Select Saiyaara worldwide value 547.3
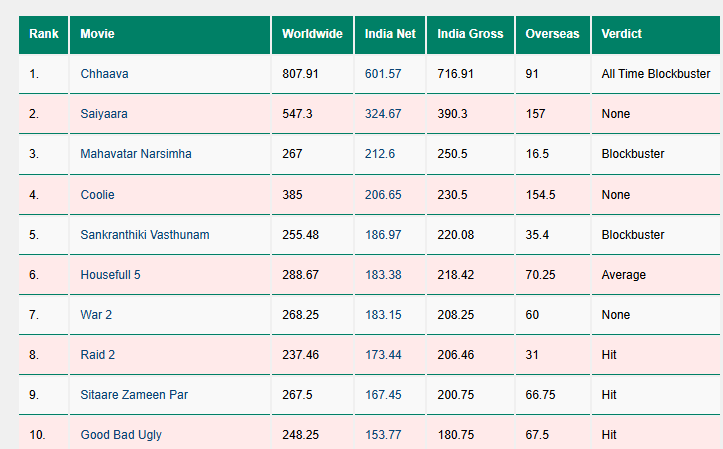Screen dimensions: 723x449 click(297, 114)
